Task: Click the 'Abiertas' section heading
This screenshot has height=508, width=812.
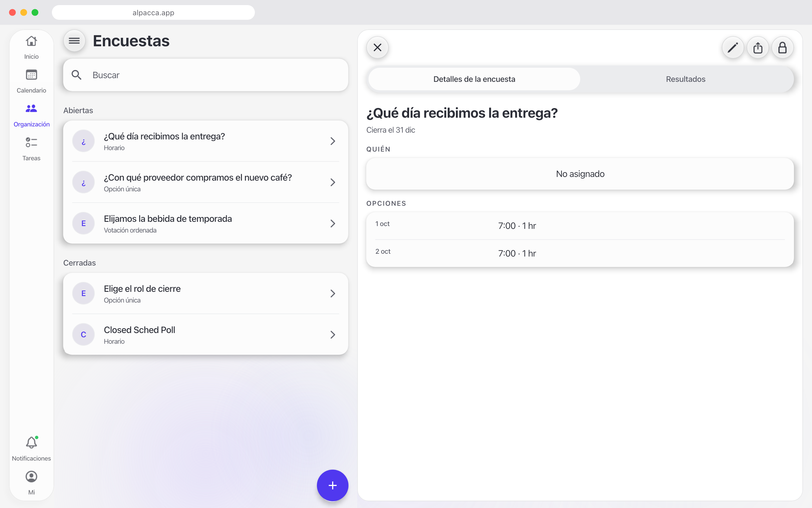Action: coord(78,111)
